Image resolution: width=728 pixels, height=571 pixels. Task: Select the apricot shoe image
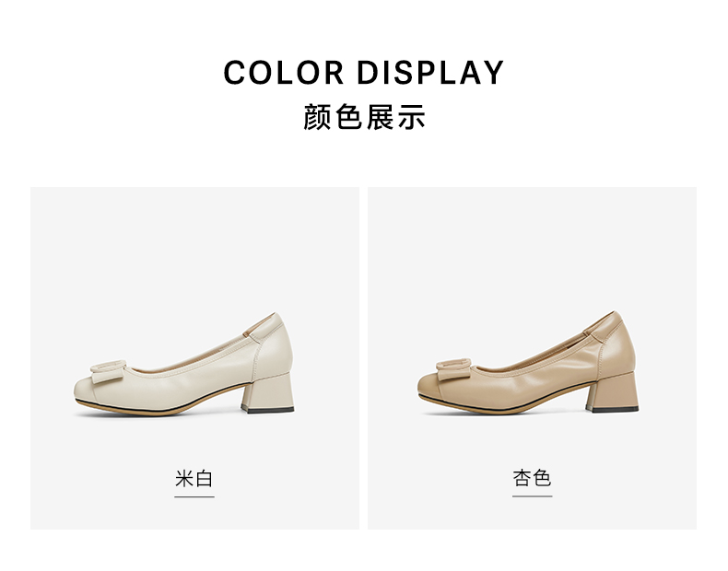coord(528,362)
